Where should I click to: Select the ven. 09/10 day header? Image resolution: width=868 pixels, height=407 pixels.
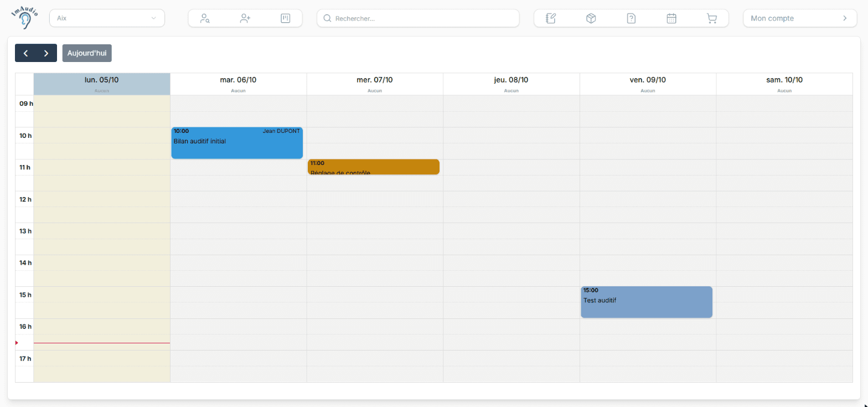tap(648, 84)
